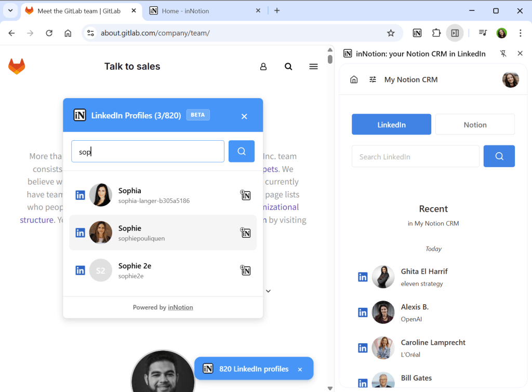Bookmark this page with star icon
Image resolution: width=532 pixels, height=392 pixels.
pos(391,33)
